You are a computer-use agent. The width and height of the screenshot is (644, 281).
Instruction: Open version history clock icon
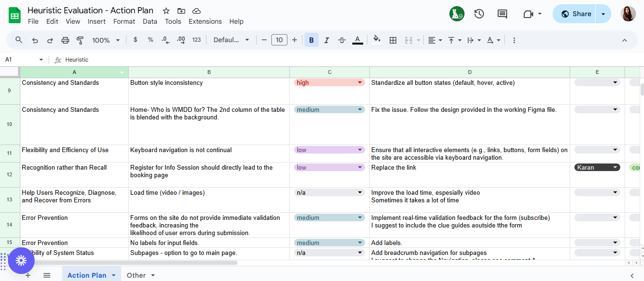479,14
